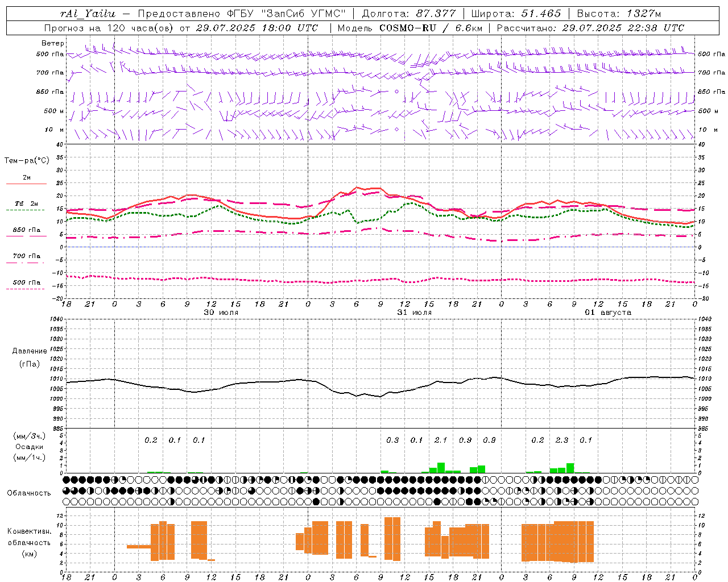Click the '2м' temperature legend entry
The image size is (728, 582).
[x=27, y=178]
